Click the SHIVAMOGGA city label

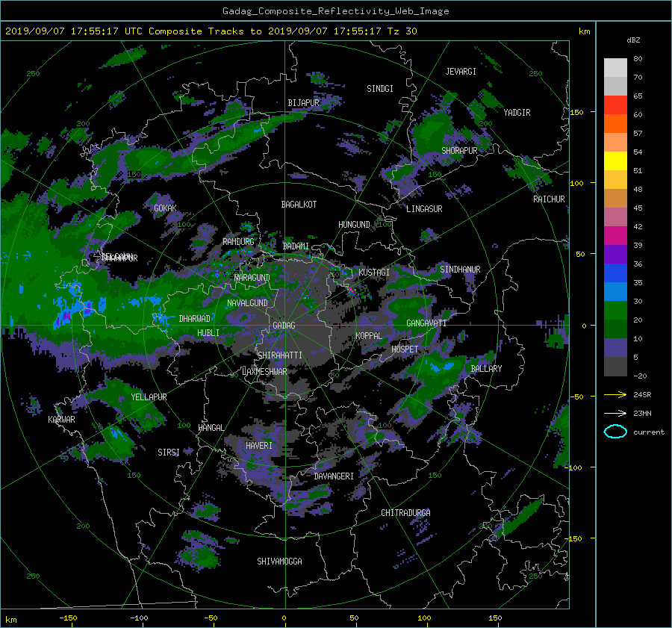[x=279, y=561]
